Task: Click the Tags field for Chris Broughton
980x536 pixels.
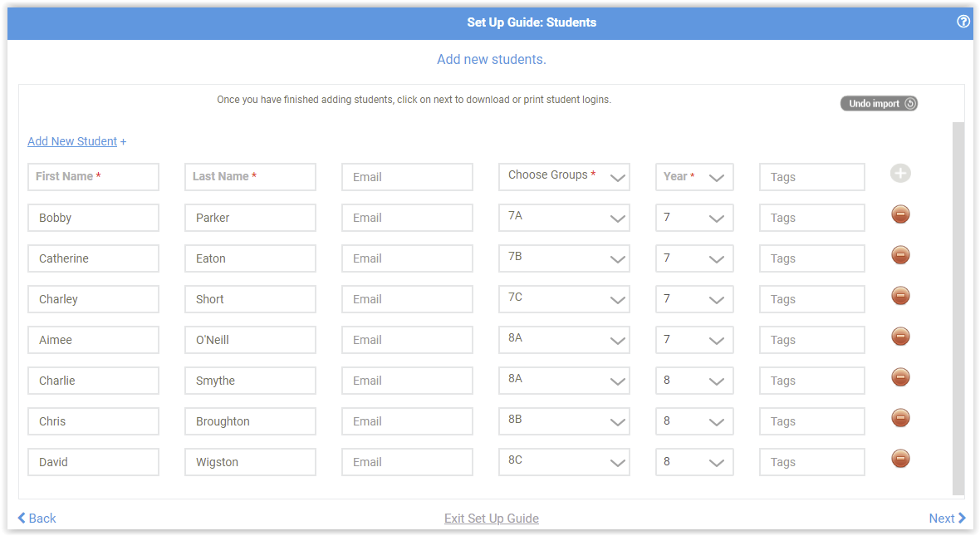Action: click(x=812, y=421)
